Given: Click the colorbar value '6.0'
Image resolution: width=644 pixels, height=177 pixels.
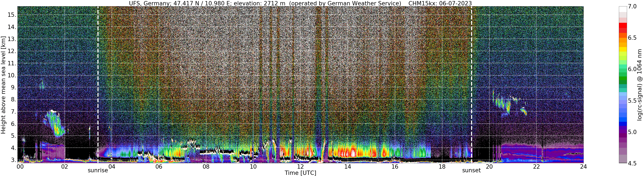Looking at the screenshot, I should tap(632, 69).
